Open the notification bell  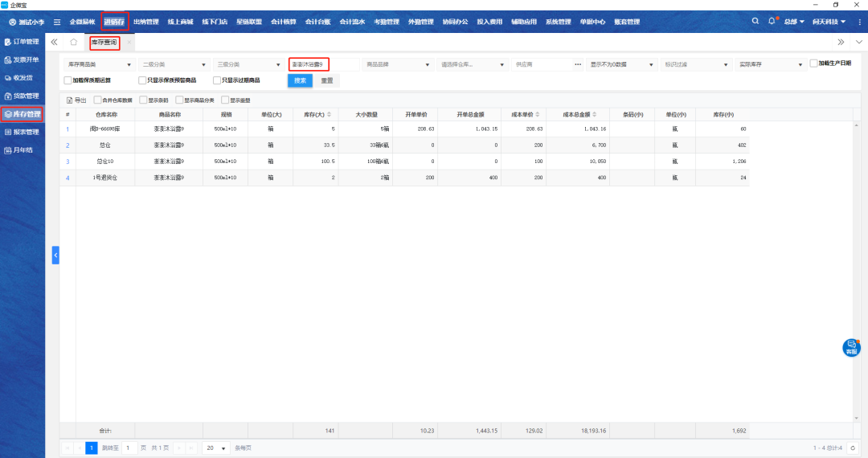(772, 21)
